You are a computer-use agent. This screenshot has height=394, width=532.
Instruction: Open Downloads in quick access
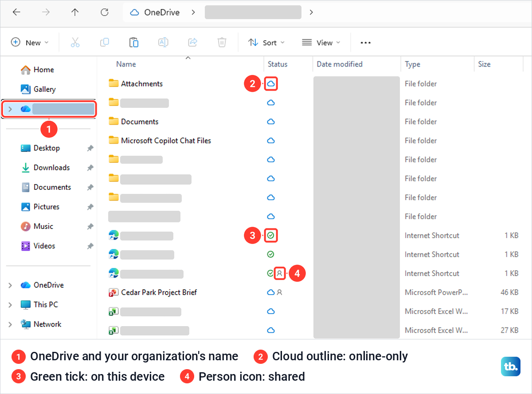pyautogui.click(x=45, y=168)
